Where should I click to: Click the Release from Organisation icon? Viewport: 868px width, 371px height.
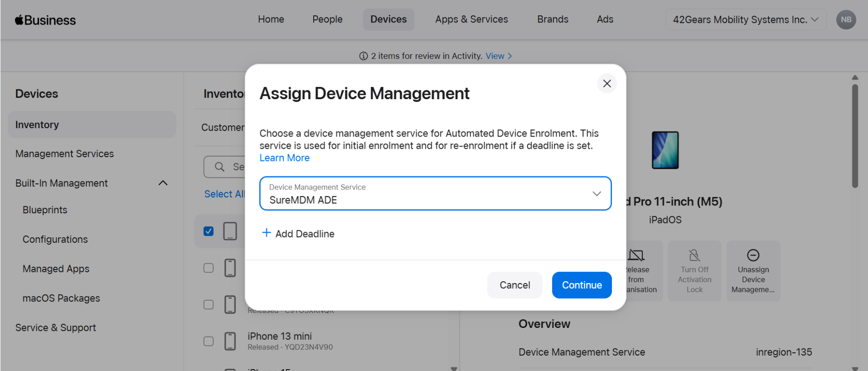click(x=636, y=255)
